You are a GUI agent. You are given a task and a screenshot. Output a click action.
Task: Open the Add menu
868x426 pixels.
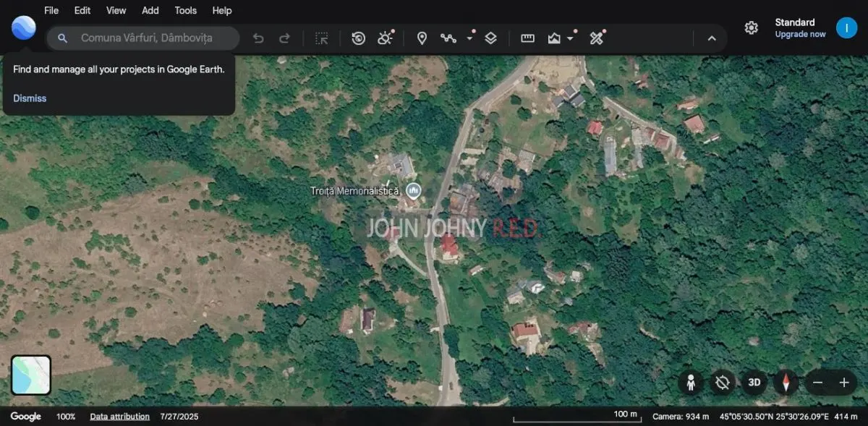[150, 10]
